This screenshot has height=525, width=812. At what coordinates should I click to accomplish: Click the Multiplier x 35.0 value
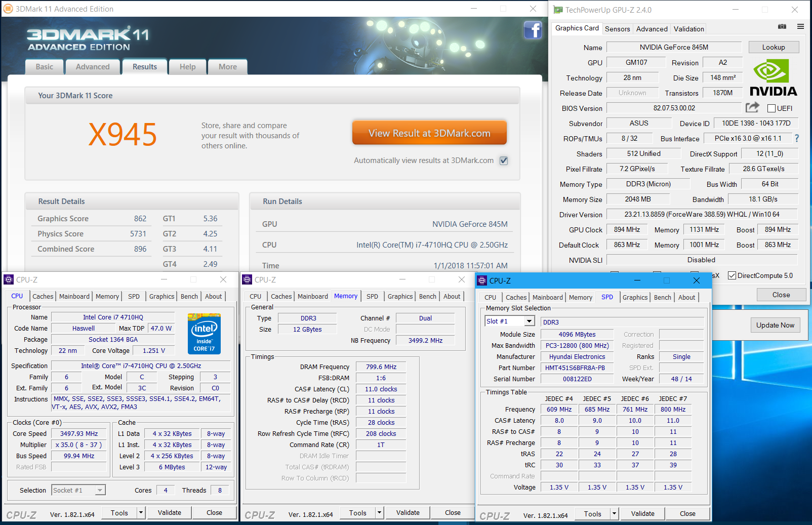[x=79, y=445]
